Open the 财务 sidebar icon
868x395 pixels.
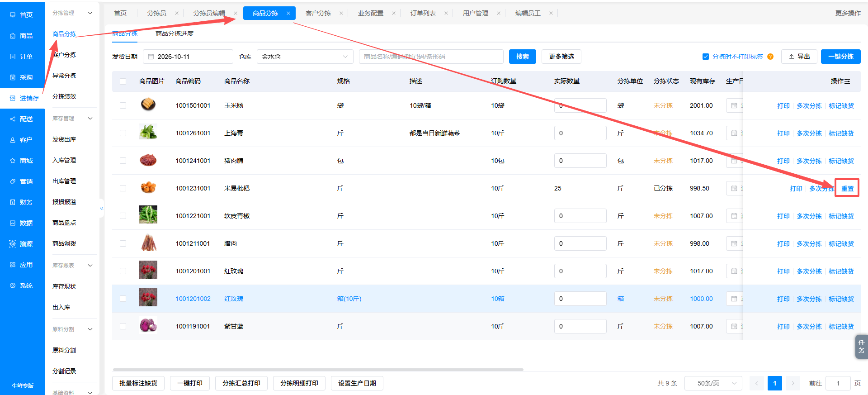point(13,202)
